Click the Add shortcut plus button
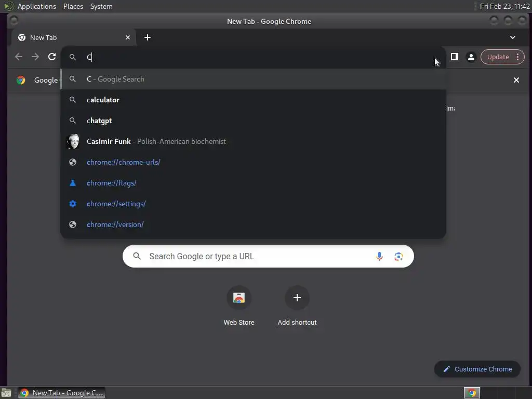 (x=297, y=298)
